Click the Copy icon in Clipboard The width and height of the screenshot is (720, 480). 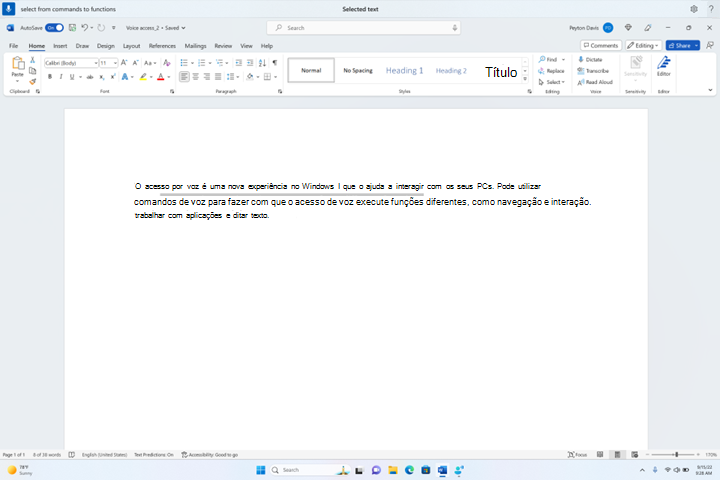33,71
